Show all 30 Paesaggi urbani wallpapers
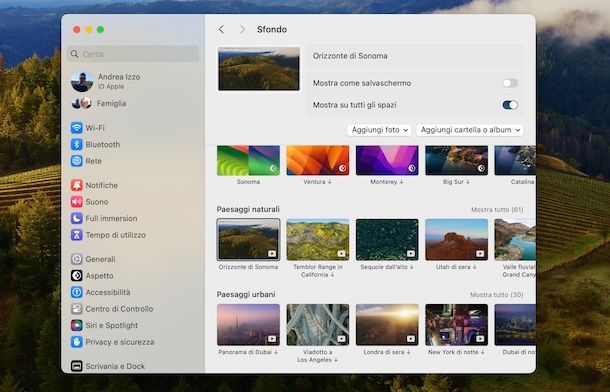Screen dimensions: 610x392 pos(496,295)
